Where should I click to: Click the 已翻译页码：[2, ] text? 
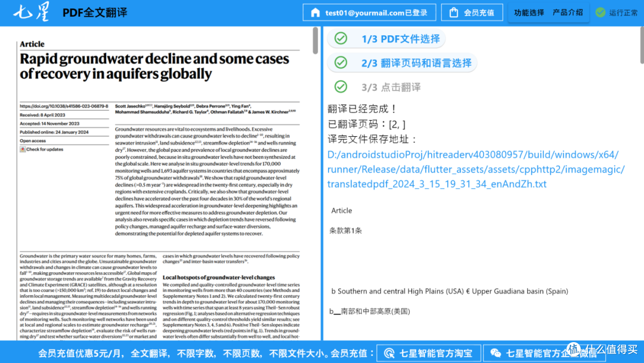(366, 124)
